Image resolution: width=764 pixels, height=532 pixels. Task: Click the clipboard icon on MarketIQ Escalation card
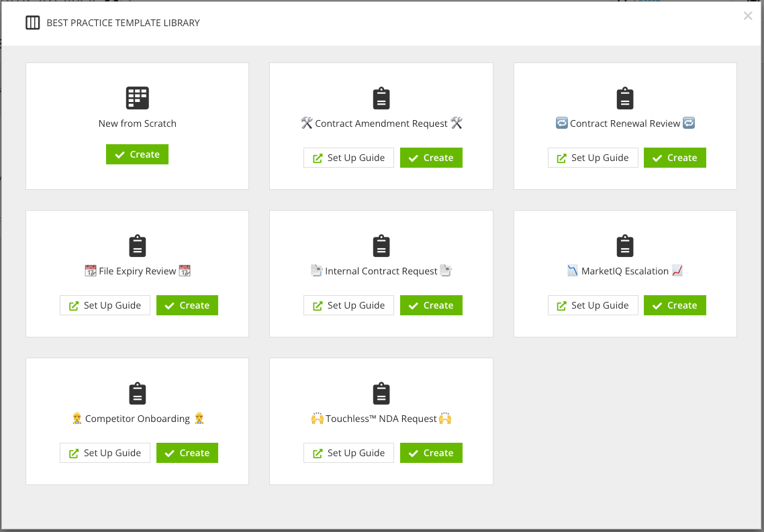point(625,246)
